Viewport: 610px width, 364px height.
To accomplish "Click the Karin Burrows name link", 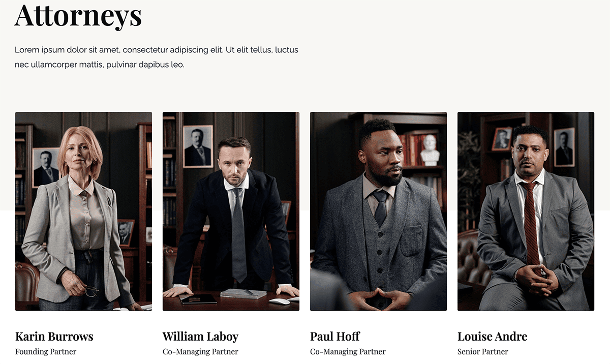I will point(54,337).
